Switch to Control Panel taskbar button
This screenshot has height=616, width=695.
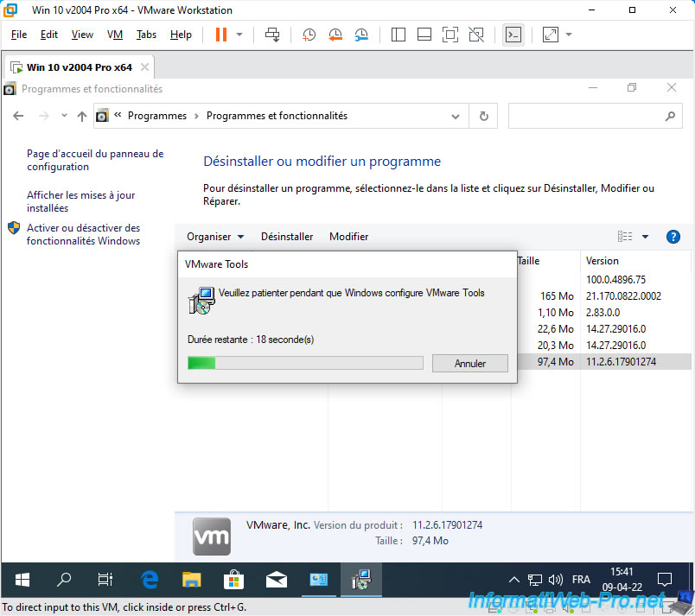318,580
